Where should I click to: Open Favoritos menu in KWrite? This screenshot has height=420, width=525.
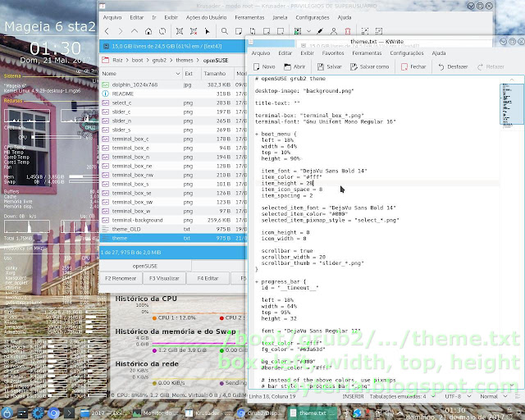point(333,53)
